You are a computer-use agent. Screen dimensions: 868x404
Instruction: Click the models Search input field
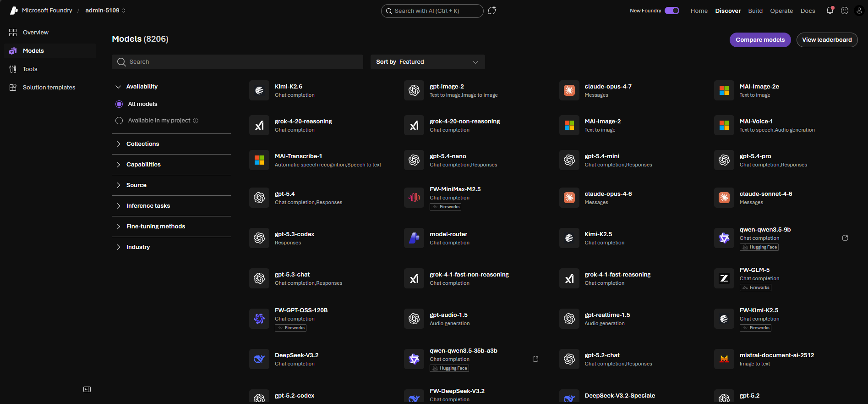[237, 62]
